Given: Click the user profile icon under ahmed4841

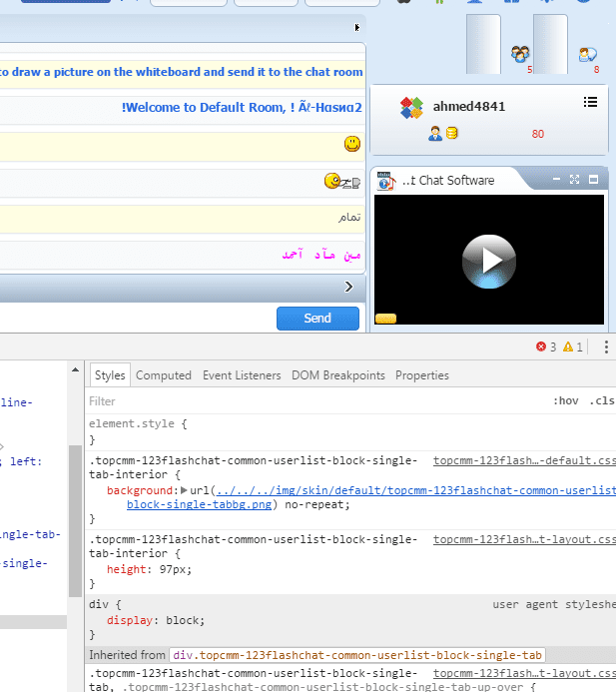Looking at the screenshot, I should click(x=435, y=133).
